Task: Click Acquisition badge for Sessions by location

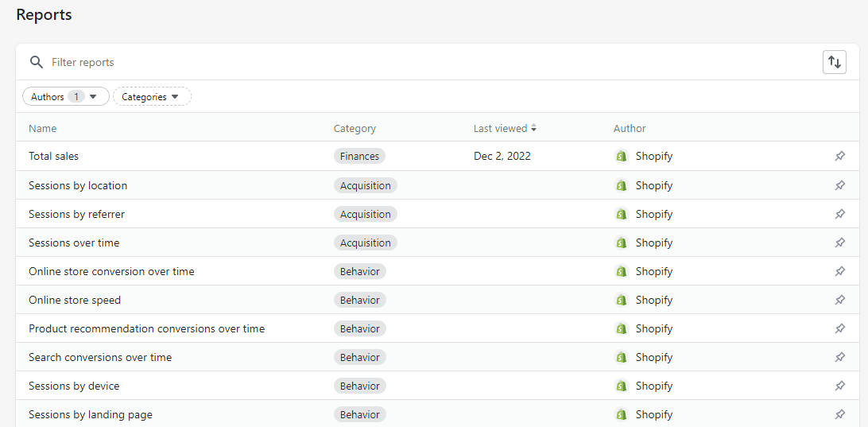Action: click(366, 185)
